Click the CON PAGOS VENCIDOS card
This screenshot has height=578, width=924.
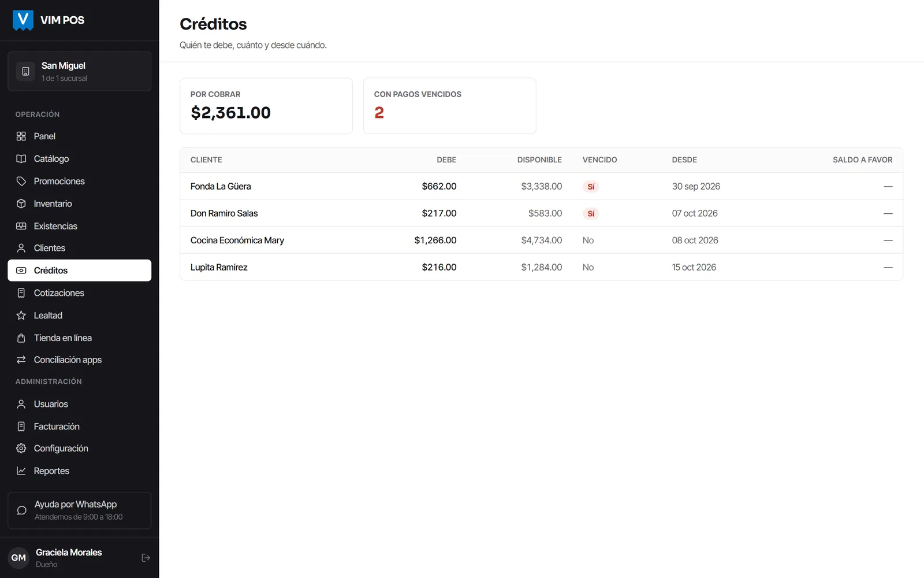[450, 106]
